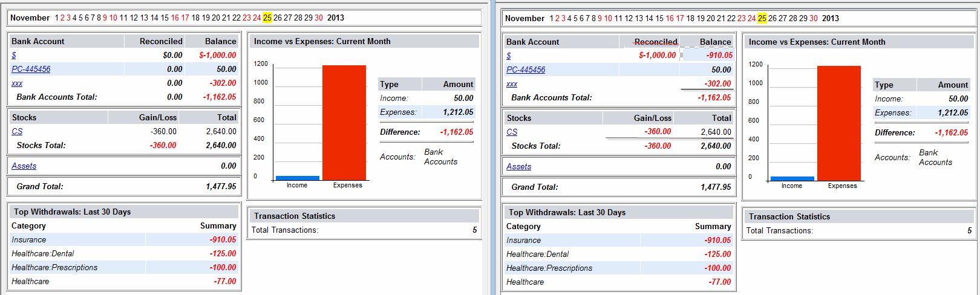The width and height of the screenshot is (980, 295).
Task: Open the $ bank account in the left panel
Action: pos(14,55)
